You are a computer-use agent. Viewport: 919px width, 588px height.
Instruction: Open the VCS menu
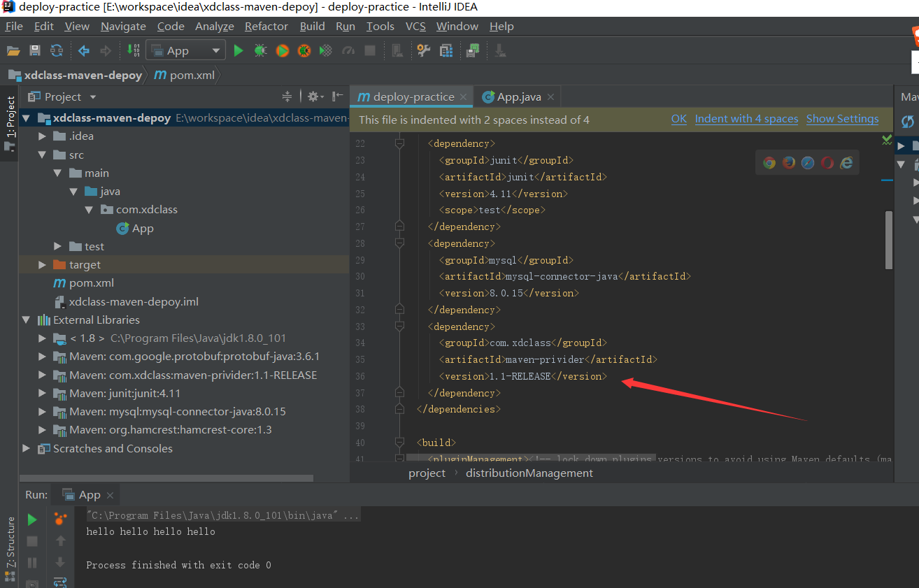click(x=415, y=26)
